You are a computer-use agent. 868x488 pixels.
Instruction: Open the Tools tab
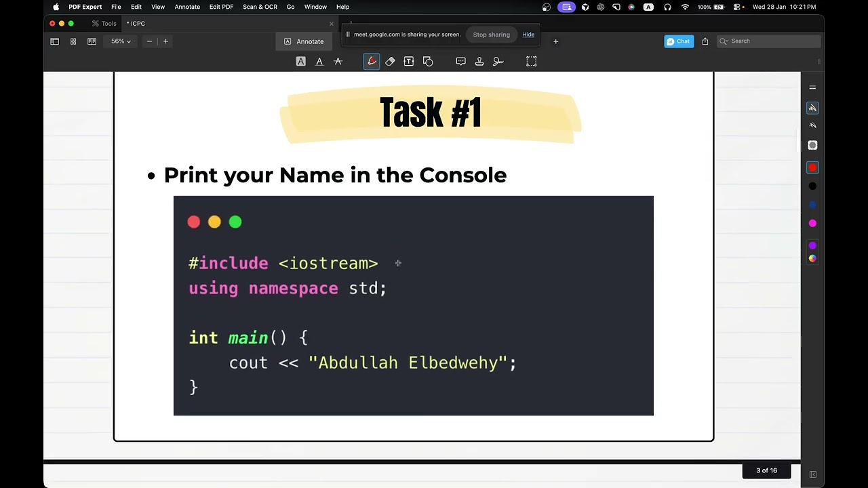tap(104, 24)
